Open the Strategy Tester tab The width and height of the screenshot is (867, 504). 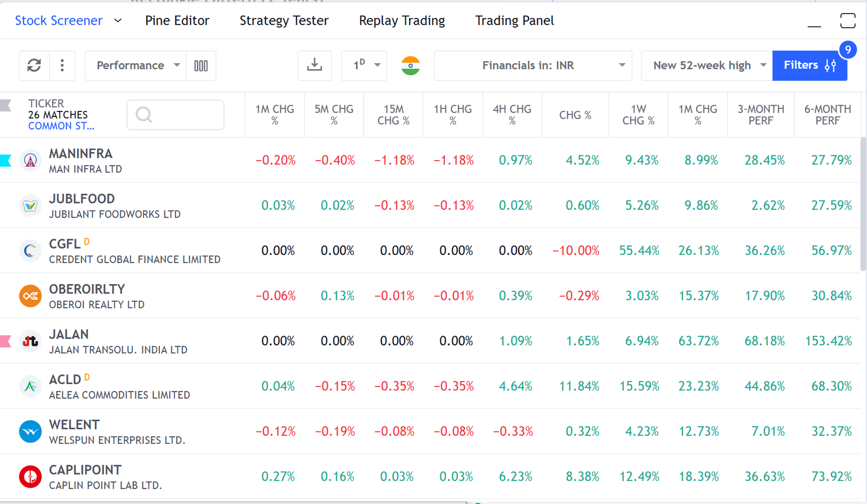click(x=284, y=21)
